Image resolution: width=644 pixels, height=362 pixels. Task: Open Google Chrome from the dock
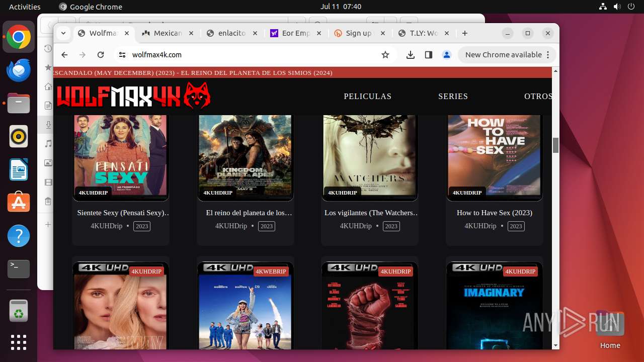click(x=19, y=37)
